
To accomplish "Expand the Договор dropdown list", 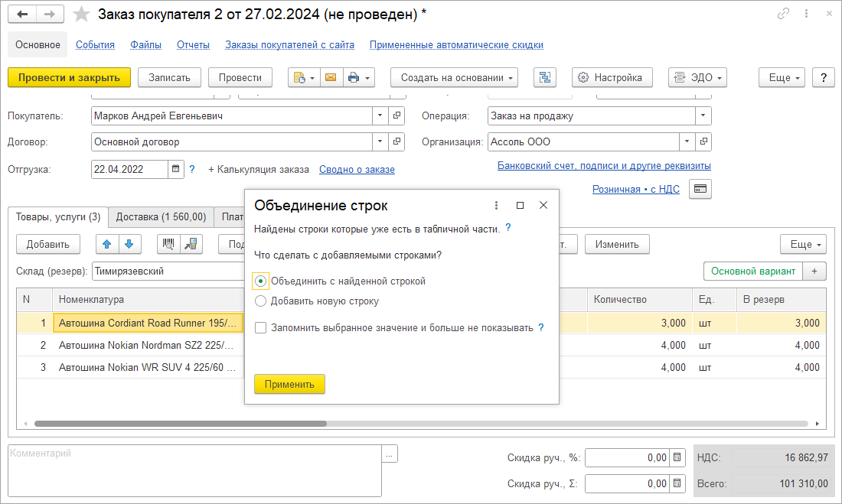I will 380,141.
